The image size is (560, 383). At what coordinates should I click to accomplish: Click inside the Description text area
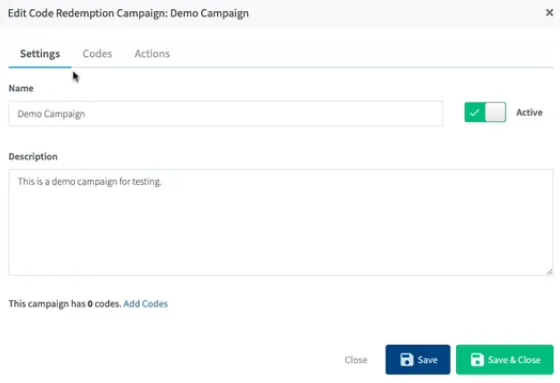(281, 222)
